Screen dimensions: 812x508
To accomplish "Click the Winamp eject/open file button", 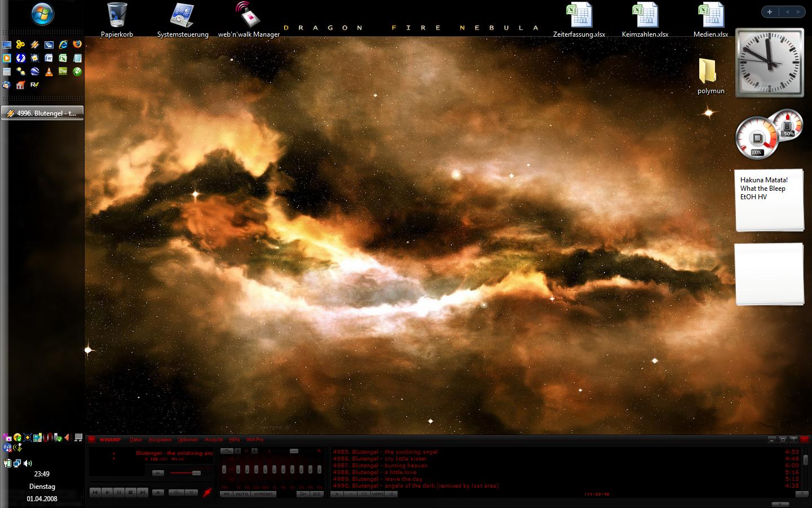I will tap(158, 493).
